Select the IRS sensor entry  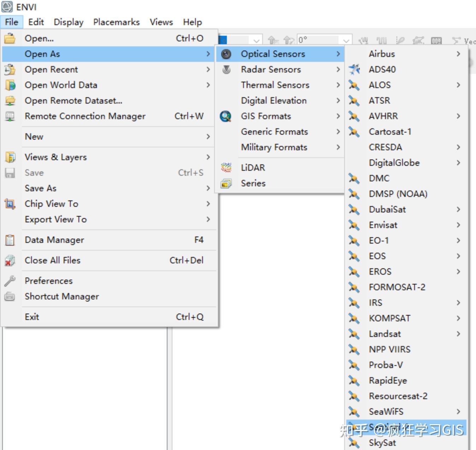coord(407,303)
